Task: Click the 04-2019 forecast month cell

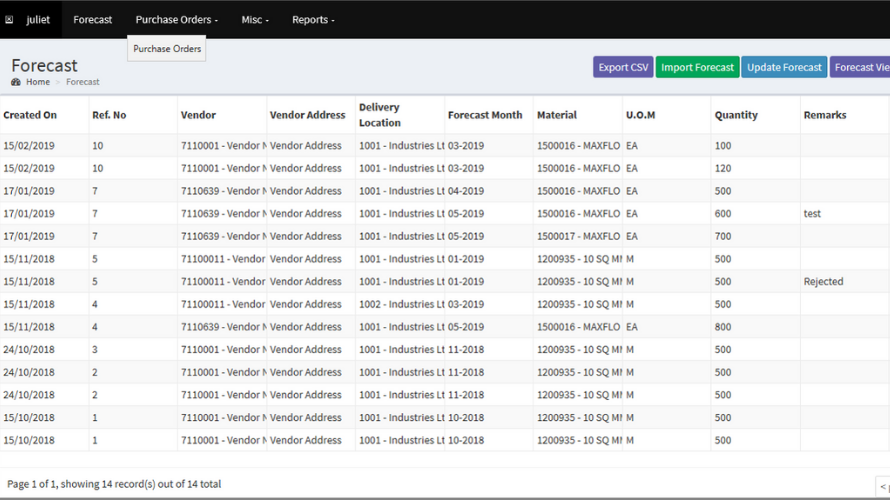Action: (489, 191)
